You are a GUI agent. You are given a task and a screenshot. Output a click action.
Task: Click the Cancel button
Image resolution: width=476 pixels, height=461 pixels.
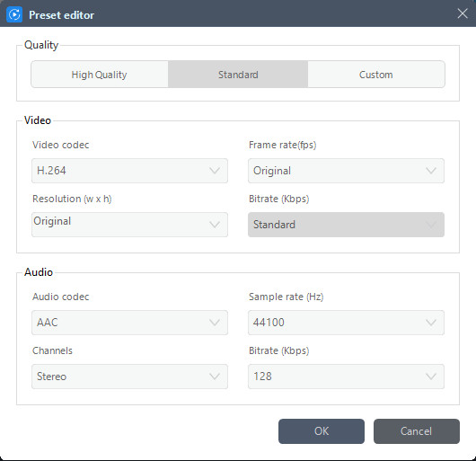[x=417, y=431]
